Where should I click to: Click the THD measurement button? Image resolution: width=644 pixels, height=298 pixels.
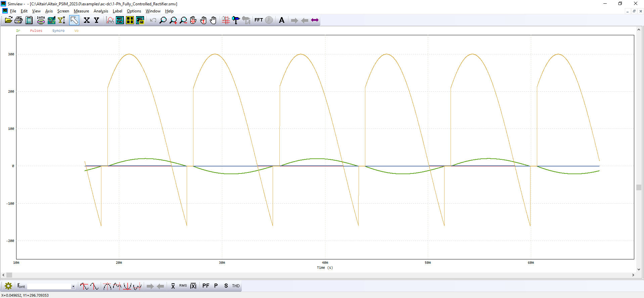236,286
